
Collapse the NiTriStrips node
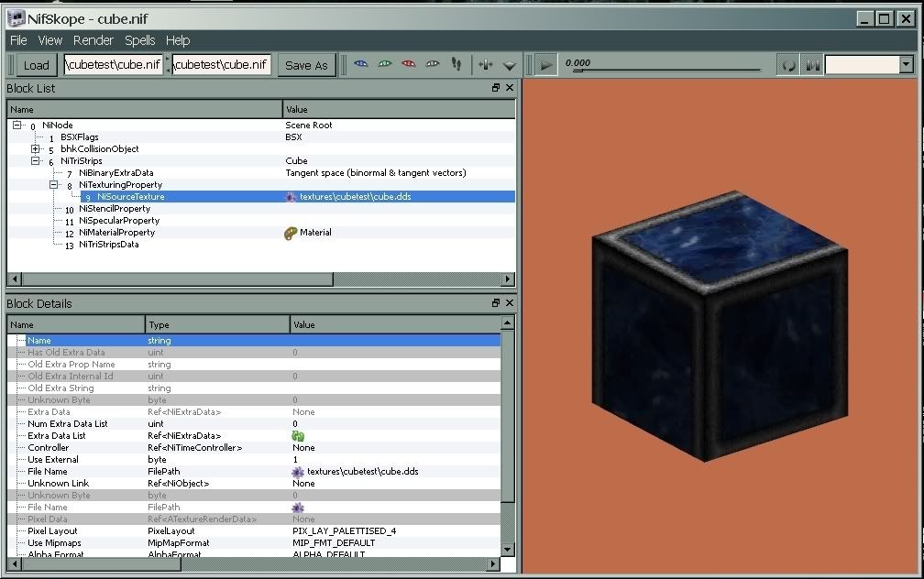[x=36, y=161]
